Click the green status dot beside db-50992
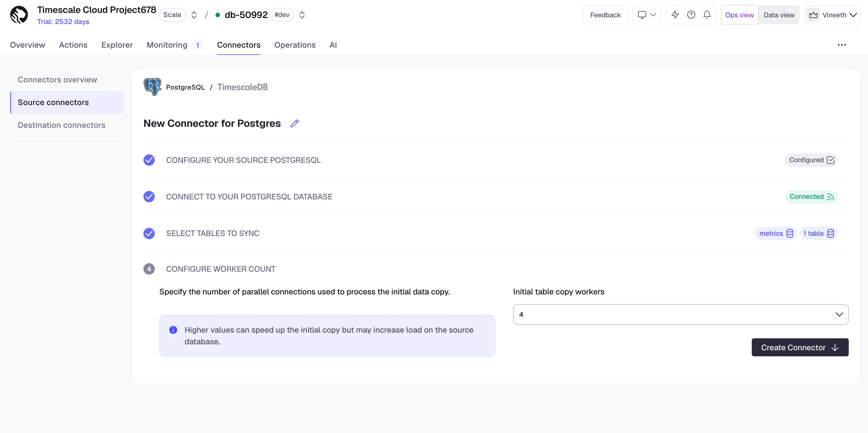The height and width of the screenshot is (433, 868). tap(218, 15)
